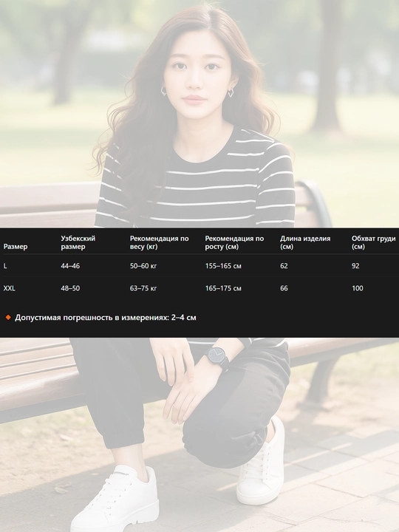Screen dimensions: 399x532
Task: Click the orange diamond bullet icon
Action: (8, 318)
